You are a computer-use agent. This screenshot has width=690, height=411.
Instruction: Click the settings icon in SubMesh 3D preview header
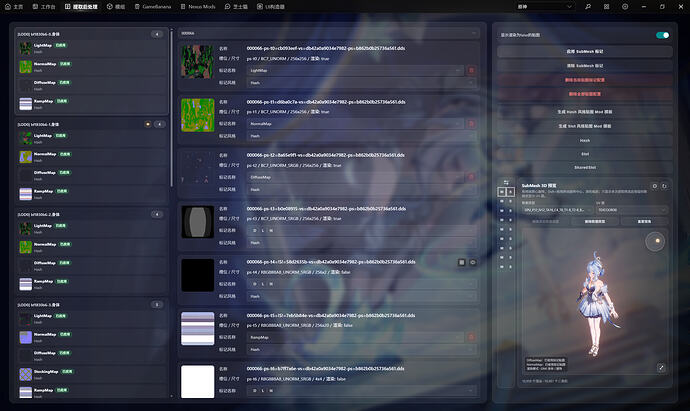click(x=655, y=186)
